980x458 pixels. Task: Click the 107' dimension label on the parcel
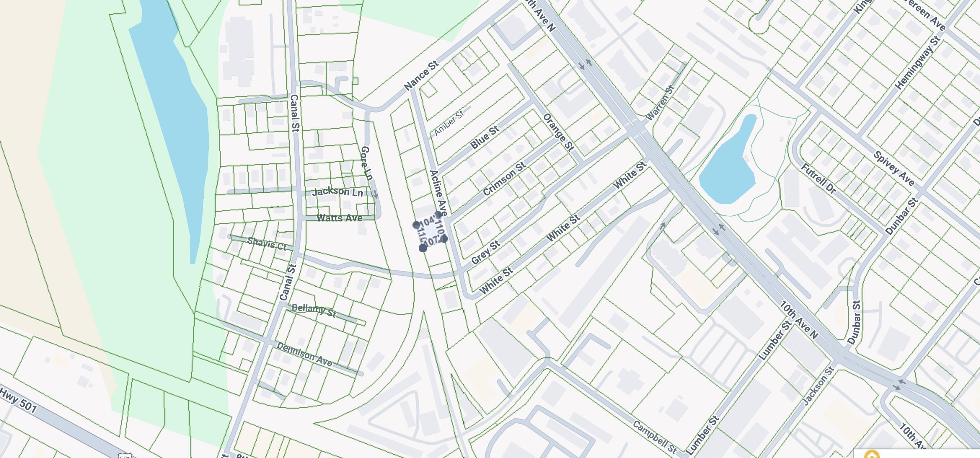point(432,241)
